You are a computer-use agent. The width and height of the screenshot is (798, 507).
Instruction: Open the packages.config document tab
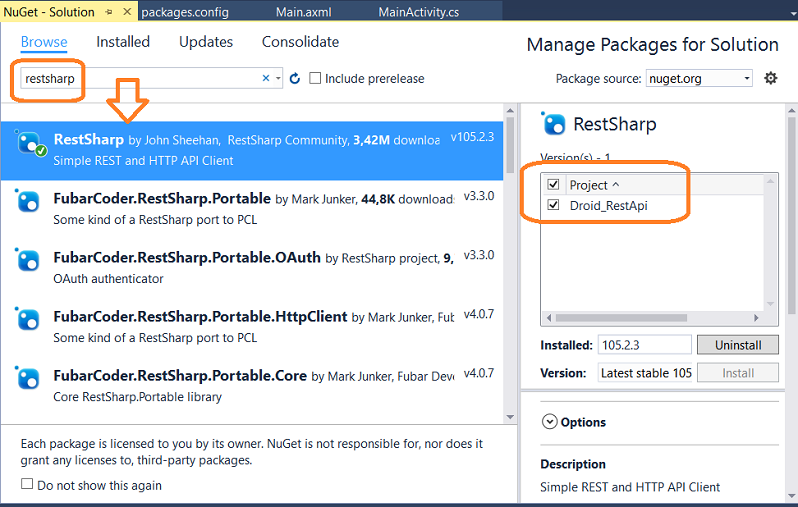[185, 12]
